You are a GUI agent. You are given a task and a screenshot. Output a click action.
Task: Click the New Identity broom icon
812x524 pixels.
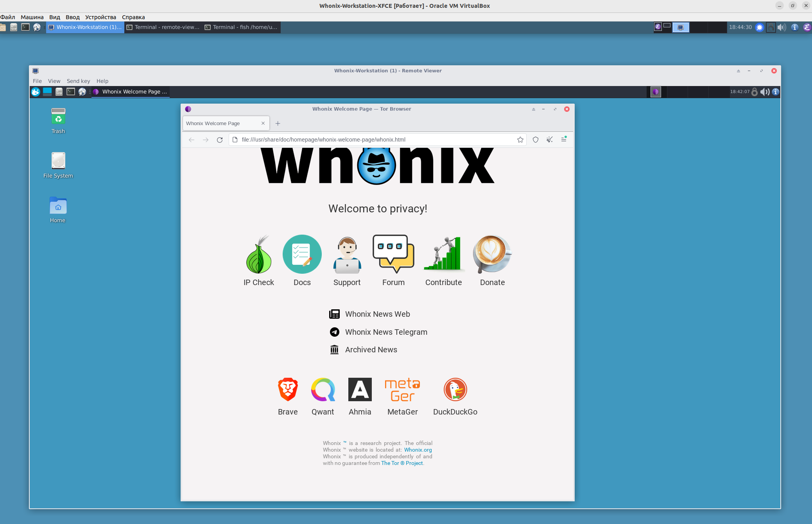pyautogui.click(x=550, y=140)
